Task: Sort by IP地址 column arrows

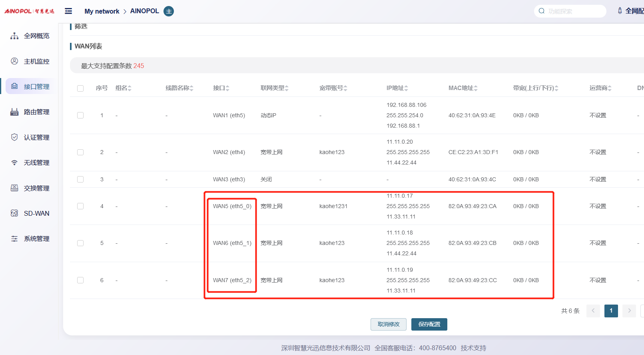Action: (x=406, y=88)
